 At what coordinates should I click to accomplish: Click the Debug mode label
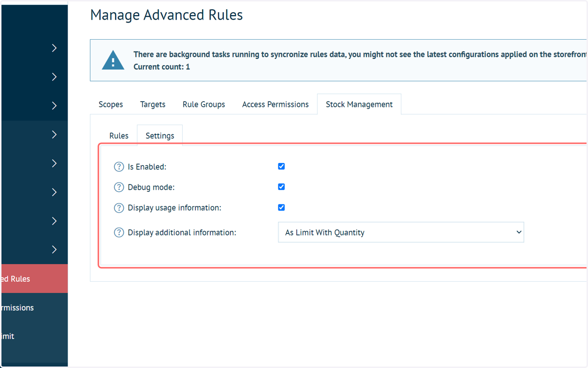[151, 187]
